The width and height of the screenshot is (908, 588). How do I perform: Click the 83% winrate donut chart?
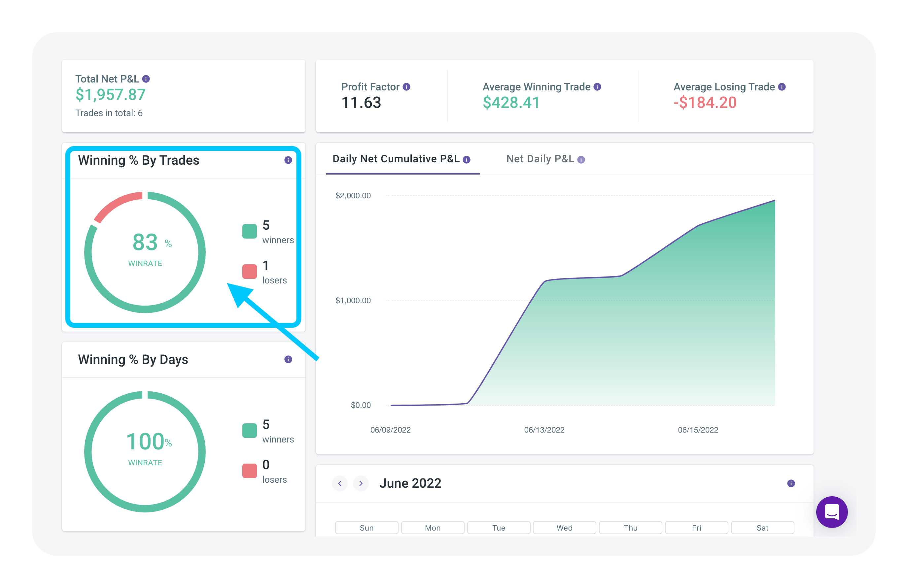pos(145,252)
